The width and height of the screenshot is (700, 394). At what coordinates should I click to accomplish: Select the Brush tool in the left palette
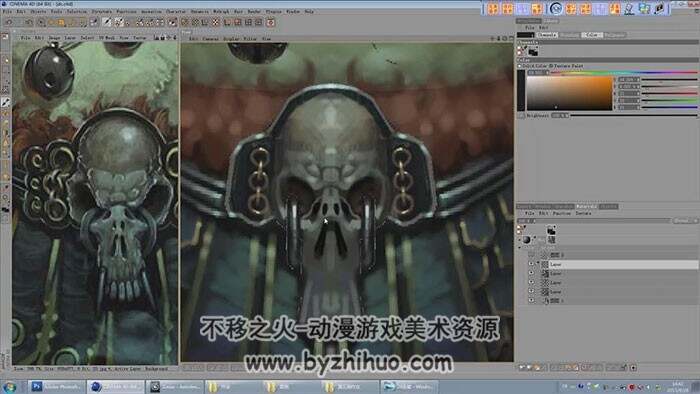point(5,102)
